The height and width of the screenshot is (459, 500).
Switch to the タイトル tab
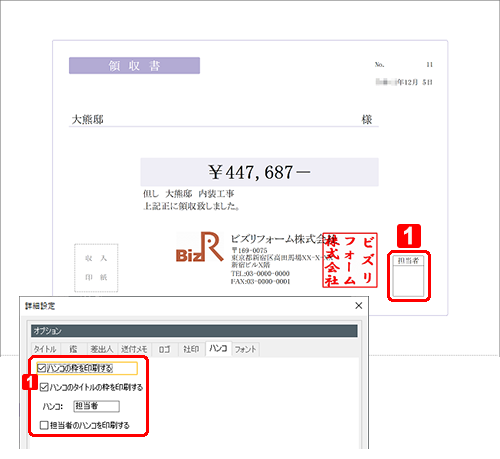[45, 349]
